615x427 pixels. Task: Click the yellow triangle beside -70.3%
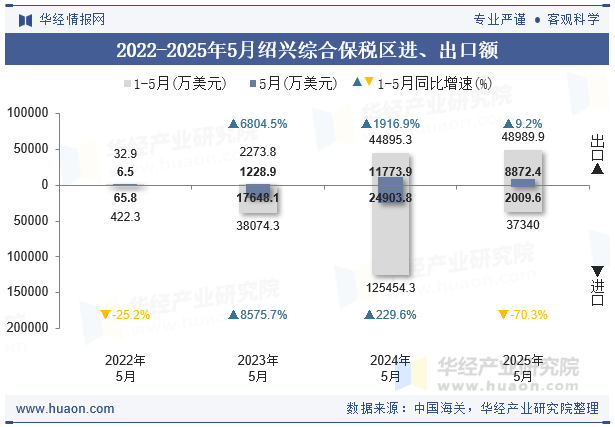coord(503,314)
